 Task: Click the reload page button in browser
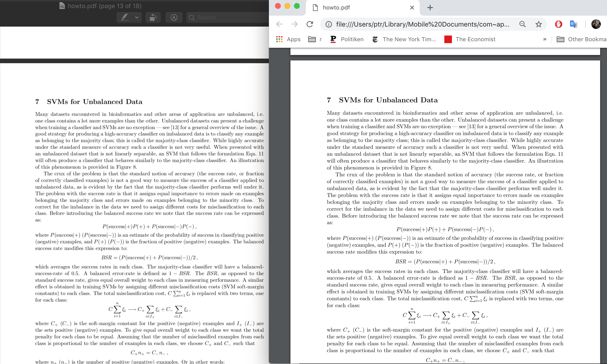(x=310, y=24)
